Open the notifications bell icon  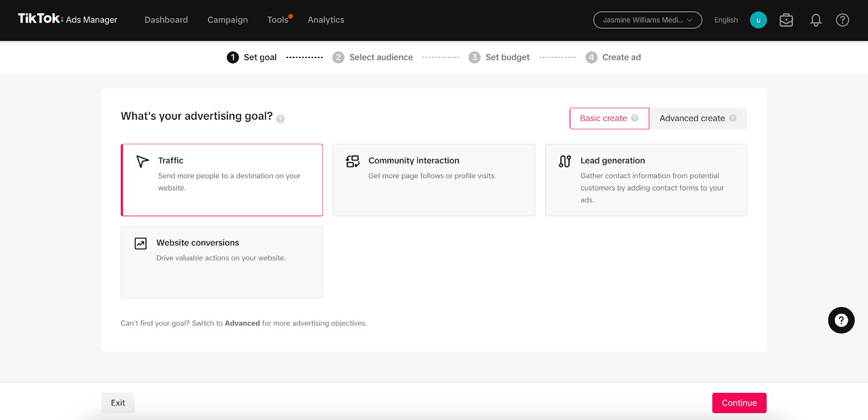click(815, 20)
